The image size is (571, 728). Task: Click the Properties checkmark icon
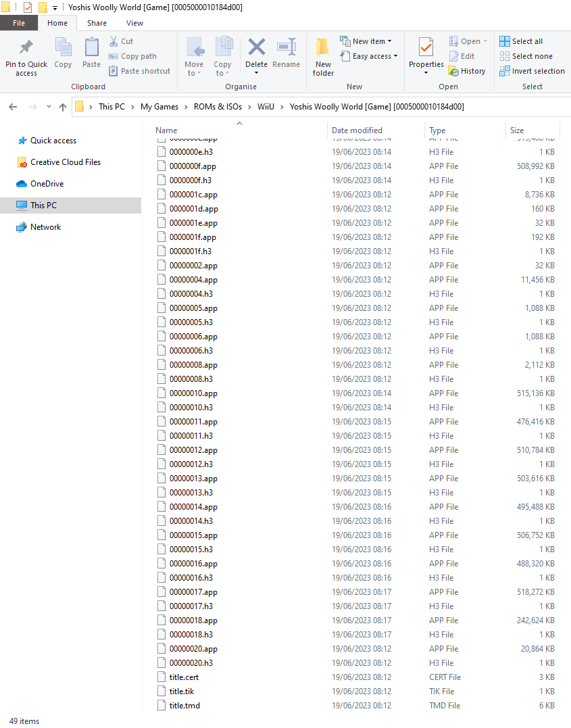point(426,47)
